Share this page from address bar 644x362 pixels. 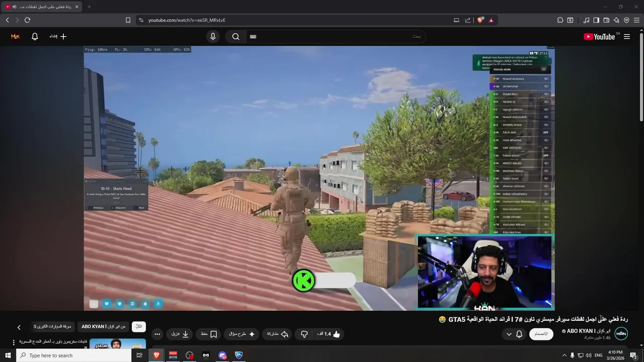coord(468,20)
